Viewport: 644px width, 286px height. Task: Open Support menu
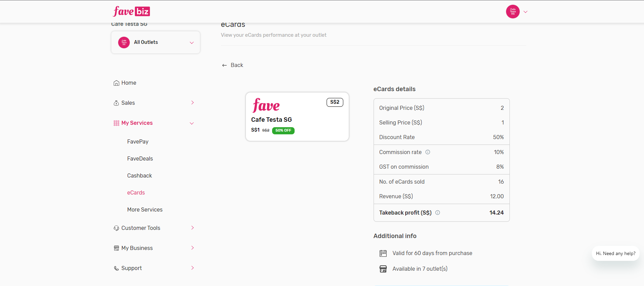(x=131, y=268)
